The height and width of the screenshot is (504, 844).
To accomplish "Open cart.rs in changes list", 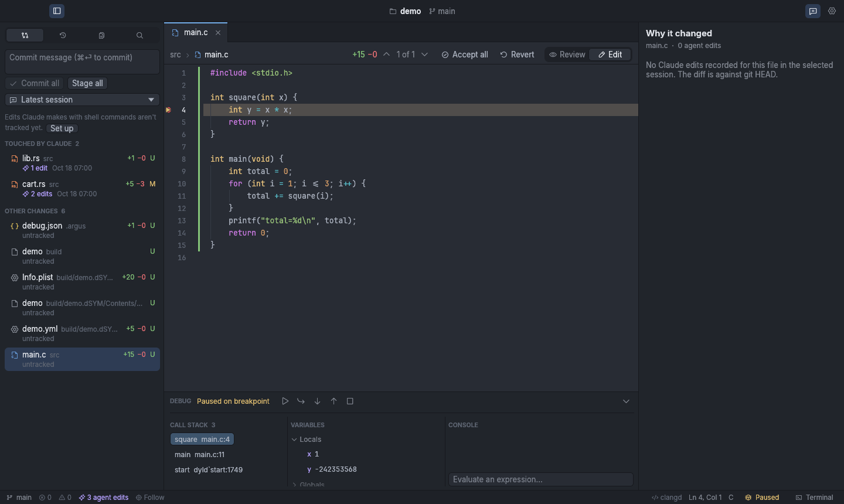I will (82, 188).
